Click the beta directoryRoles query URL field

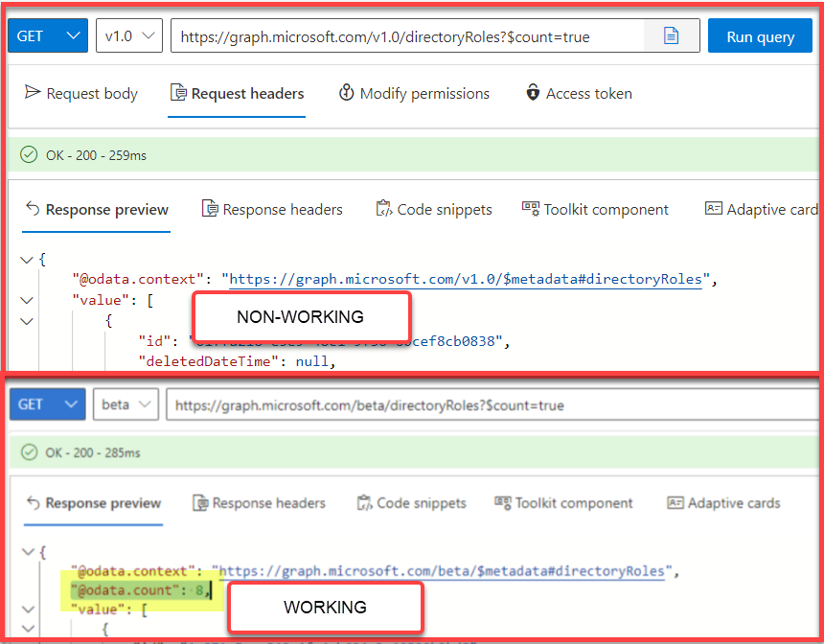coord(492,404)
